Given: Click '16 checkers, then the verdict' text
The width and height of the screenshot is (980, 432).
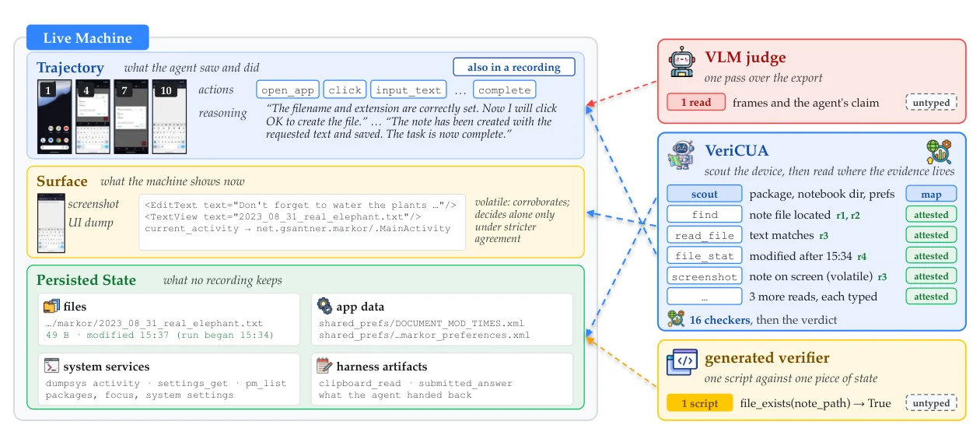Looking at the screenshot, I should (x=765, y=319).
